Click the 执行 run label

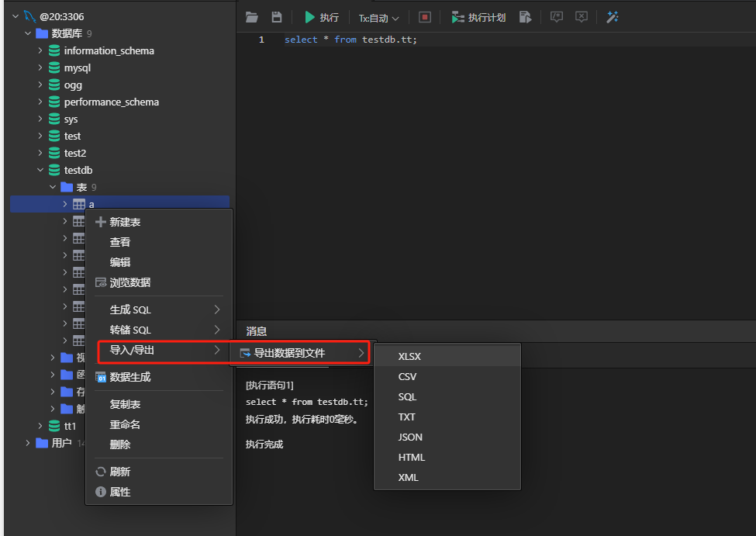point(330,18)
